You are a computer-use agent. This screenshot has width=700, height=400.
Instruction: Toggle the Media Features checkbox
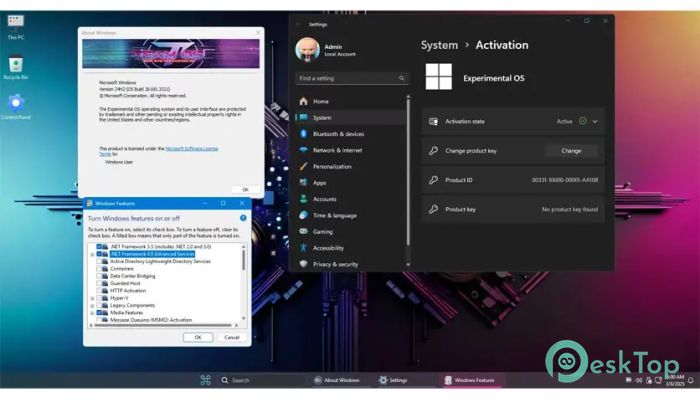click(99, 313)
